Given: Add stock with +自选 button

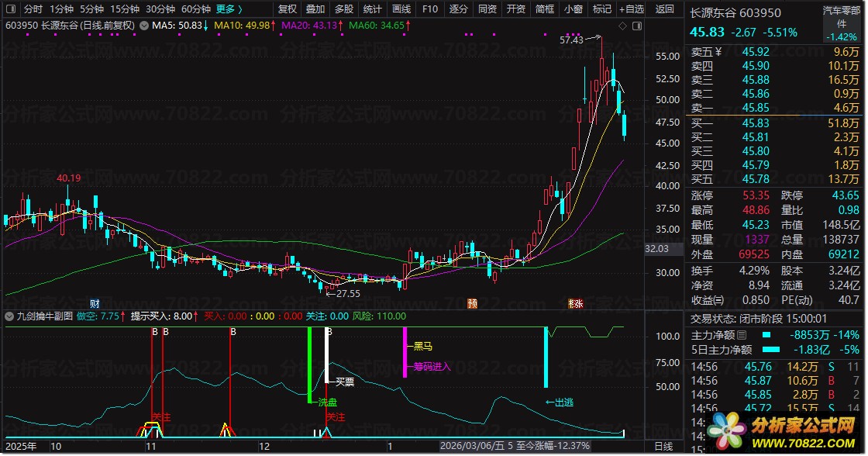Looking at the screenshot, I should click(632, 9).
